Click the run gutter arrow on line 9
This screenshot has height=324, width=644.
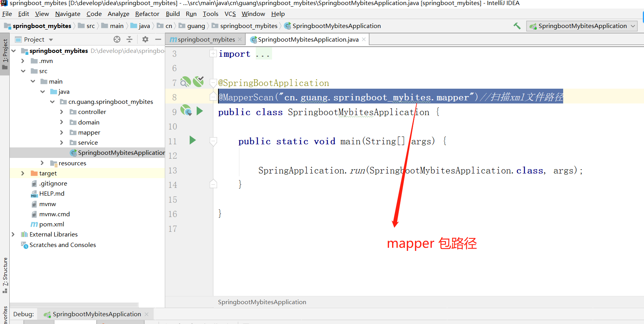(200, 111)
